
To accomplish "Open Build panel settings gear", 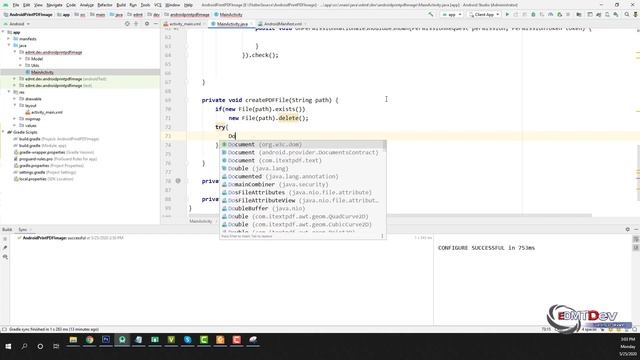I will tap(627, 229).
